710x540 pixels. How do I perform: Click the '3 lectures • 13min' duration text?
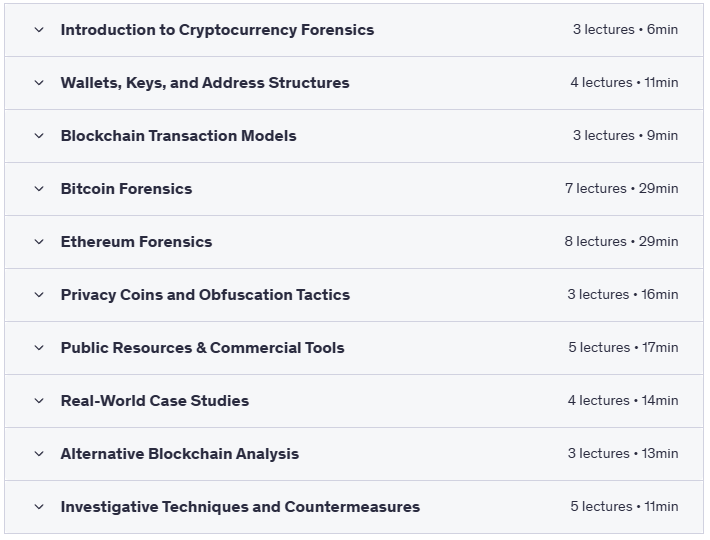(623, 454)
